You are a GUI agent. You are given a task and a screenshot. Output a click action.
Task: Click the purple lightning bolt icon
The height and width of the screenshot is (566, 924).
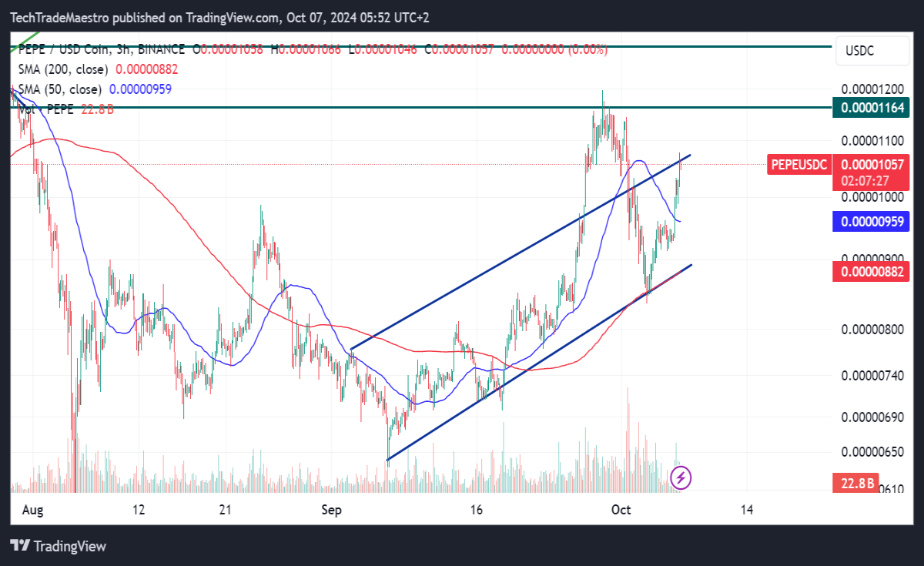click(681, 477)
